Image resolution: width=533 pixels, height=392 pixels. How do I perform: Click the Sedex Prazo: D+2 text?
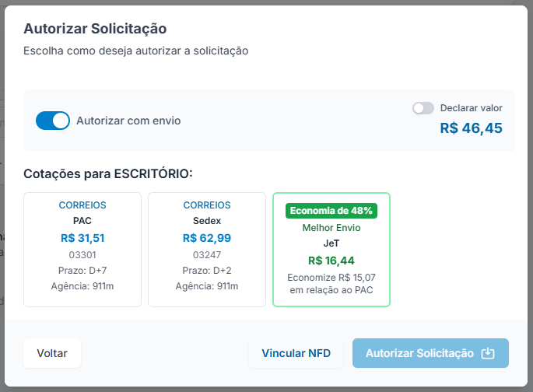(207, 271)
